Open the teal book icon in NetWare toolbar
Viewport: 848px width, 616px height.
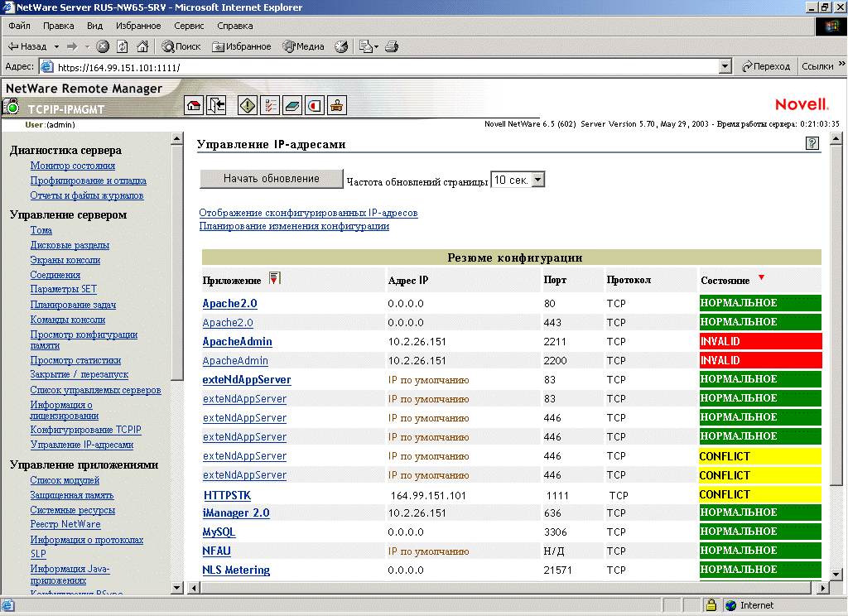pyautogui.click(x=292, y=105)
